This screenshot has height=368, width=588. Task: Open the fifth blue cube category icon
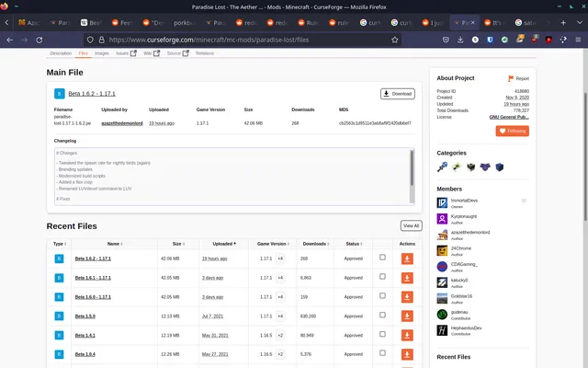pos(499,167)
